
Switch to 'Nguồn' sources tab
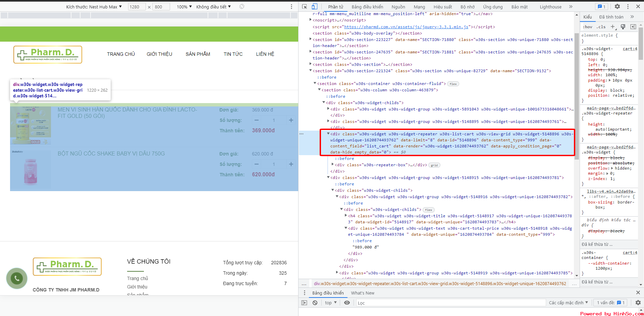point(398,7)
